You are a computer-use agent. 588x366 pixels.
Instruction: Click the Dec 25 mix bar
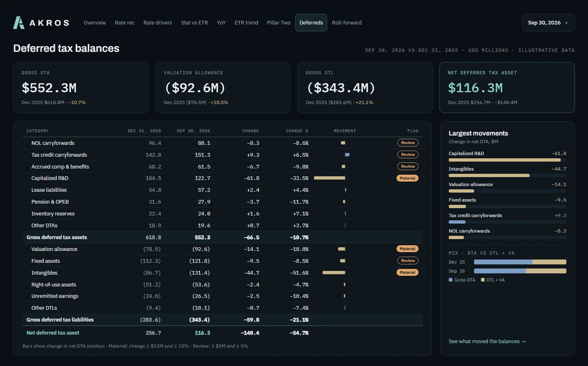[x=520, y=262]
